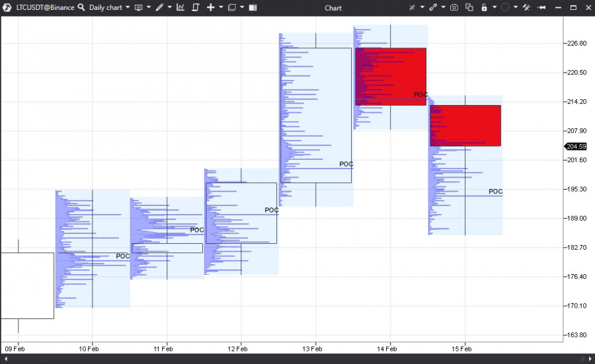Expand dropdown arrow beside overlapping windows icon
The width and height of the screenshot is (595, 364).
[x=242, y=7]
